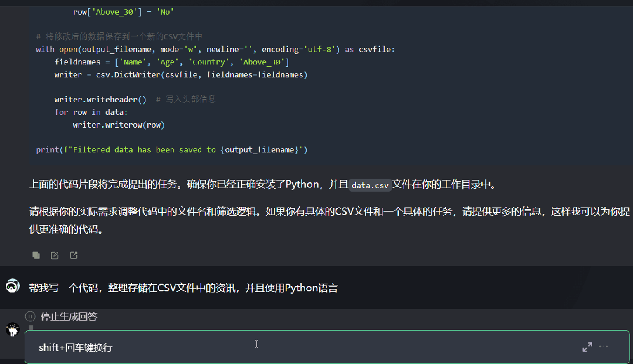Click the with open(output_filename...) code line
Image resolution: width=633 pixels, height=364 pixels.
215,49
